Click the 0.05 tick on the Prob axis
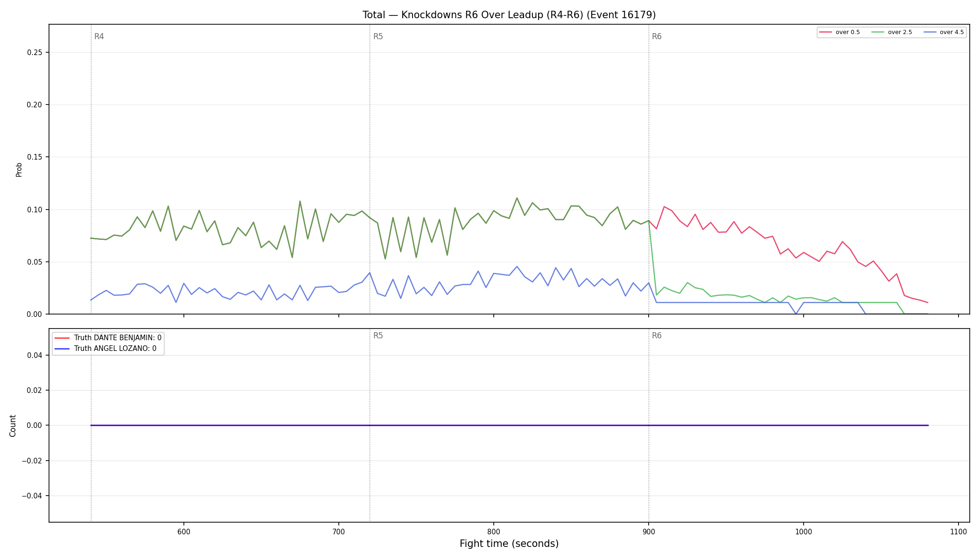Viewport: 980px width, 560px height. (x=35, y=262)
